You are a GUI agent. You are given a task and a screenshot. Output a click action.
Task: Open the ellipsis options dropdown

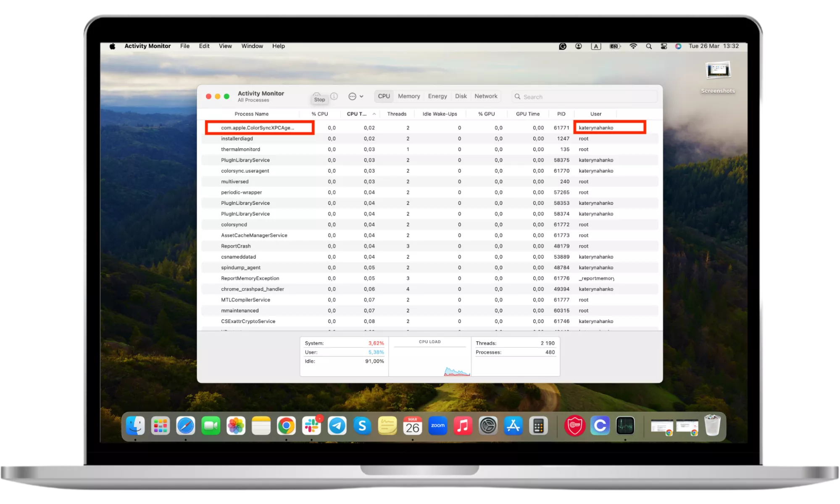355,96
